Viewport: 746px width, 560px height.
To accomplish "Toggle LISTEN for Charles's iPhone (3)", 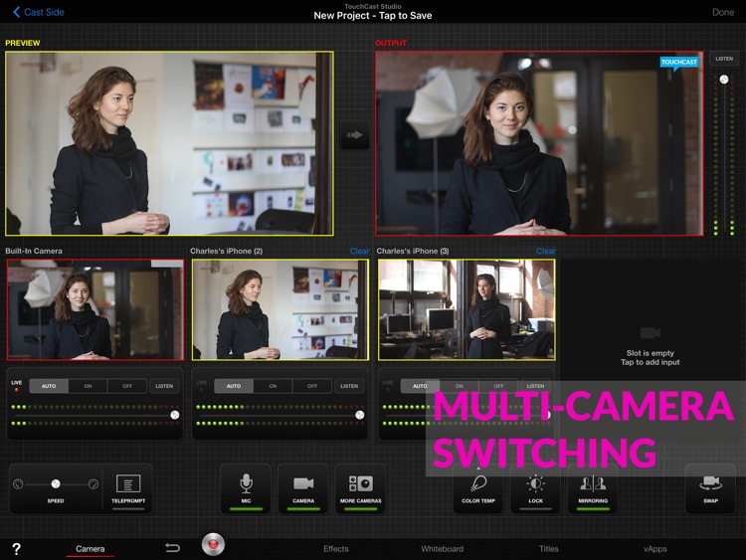I will point(535,386).
